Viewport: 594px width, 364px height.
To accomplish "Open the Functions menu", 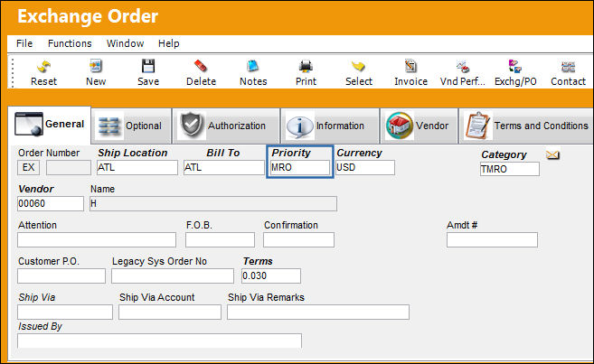I will [x=70, y=43].
